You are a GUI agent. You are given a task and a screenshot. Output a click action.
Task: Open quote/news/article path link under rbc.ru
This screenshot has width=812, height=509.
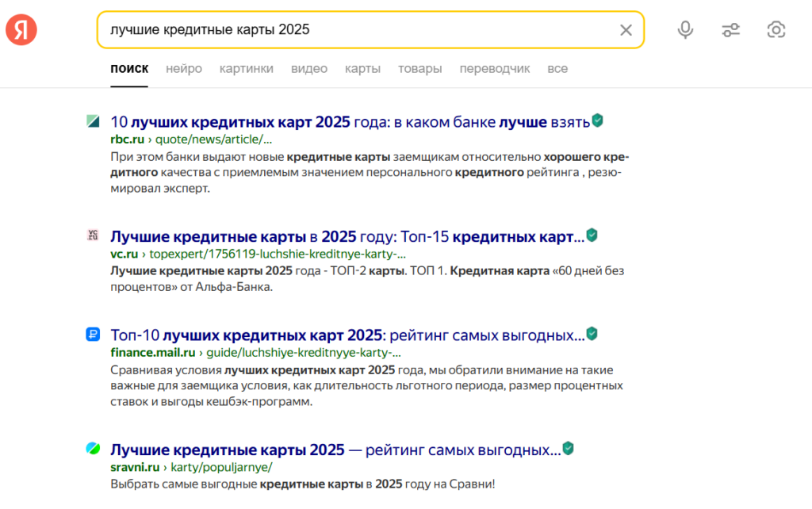coord(213,140)
